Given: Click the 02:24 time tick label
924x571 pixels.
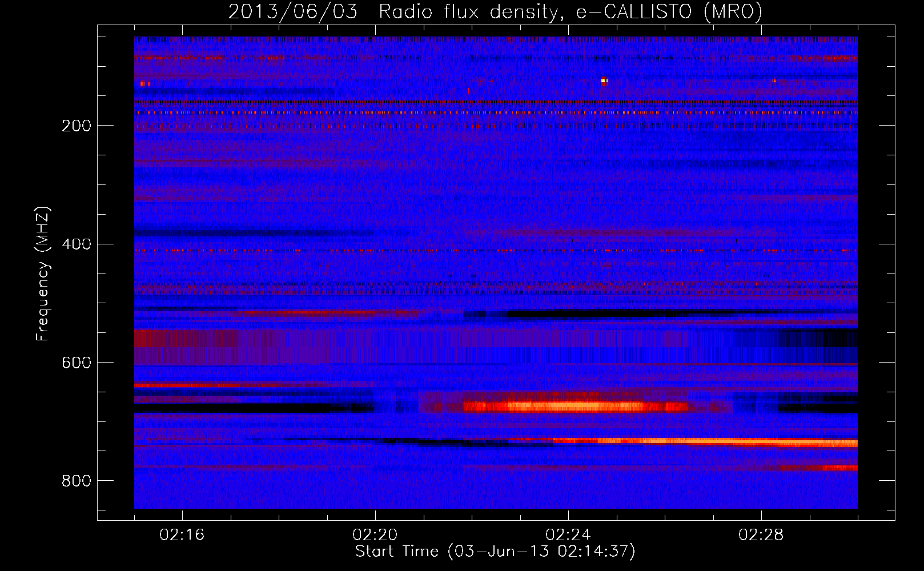Looking at the screenshot, I should pos(568,535).
